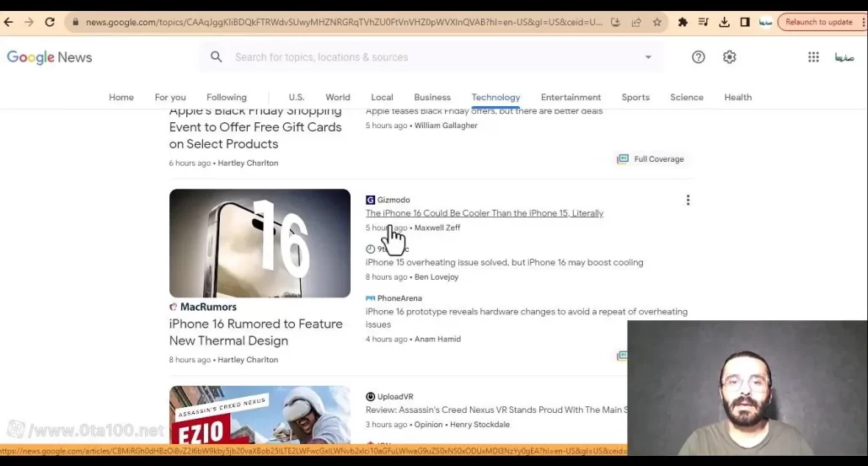Open the iPhone 16 thumbnail image
868x466 pixels.
coord(260,244)
